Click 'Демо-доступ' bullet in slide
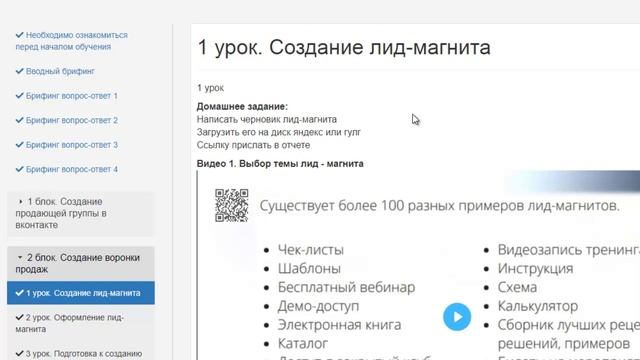 [x=318, y=306]
